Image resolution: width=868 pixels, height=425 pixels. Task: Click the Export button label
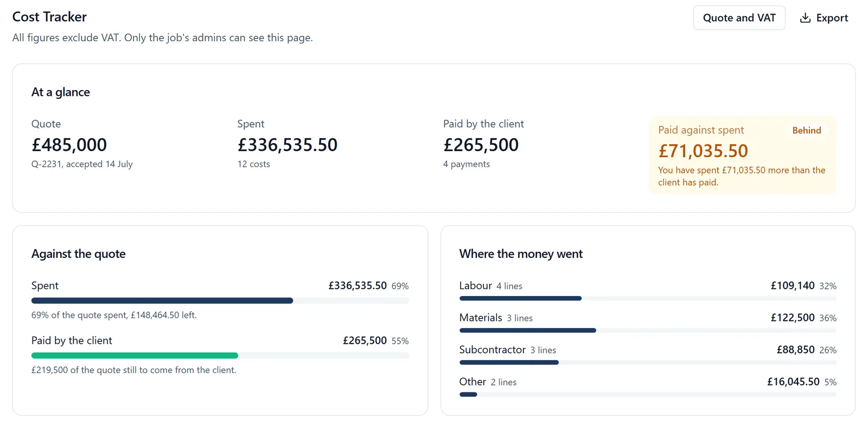coord(832,18)
